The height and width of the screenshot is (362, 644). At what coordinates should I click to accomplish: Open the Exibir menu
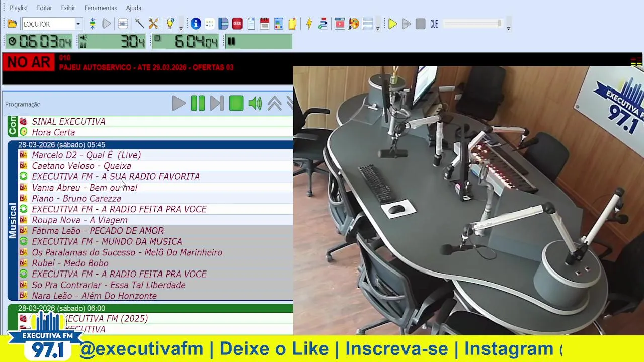pos(68,8)
